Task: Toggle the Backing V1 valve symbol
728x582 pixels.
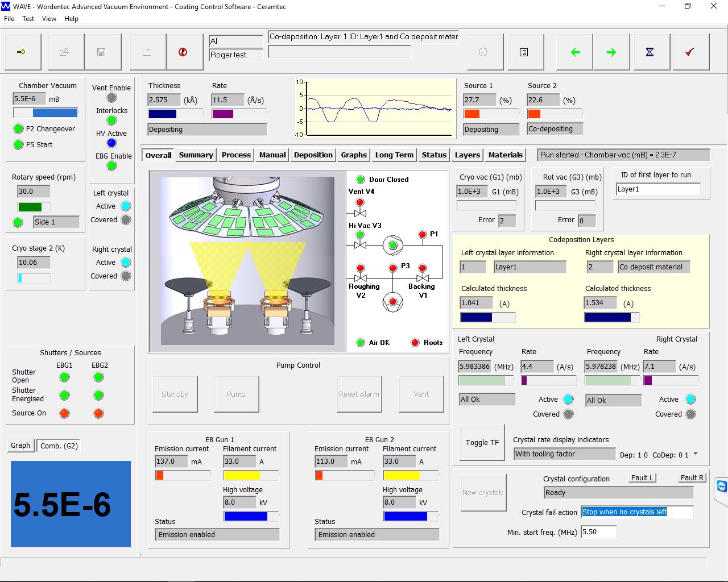Action: coord(423,278)
